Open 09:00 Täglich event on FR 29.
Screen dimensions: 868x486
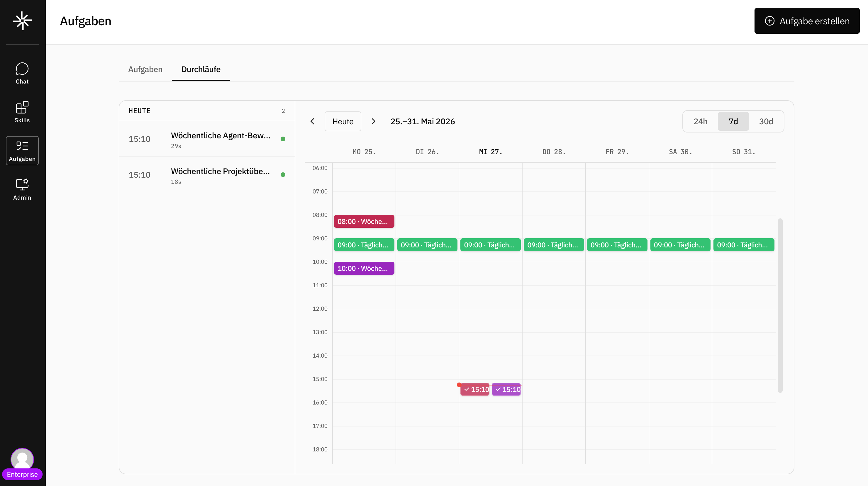(x=617, y=245)
